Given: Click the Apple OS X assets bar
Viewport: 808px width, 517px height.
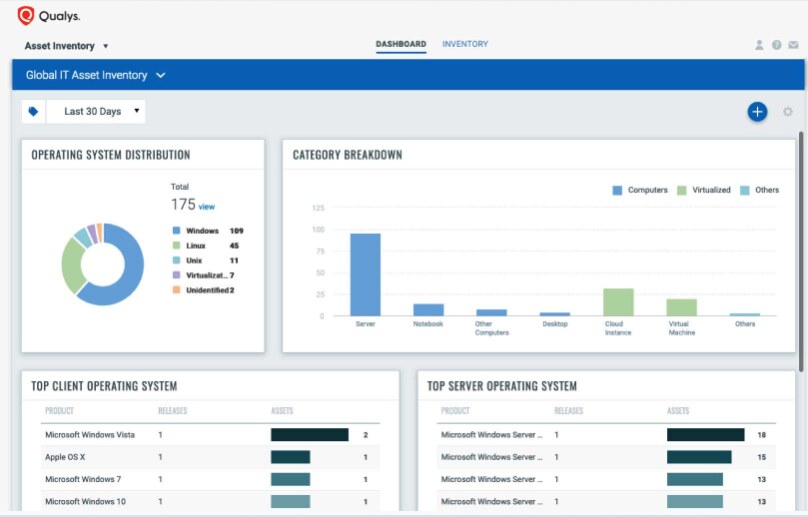Looking at the screenshot, I should [291, 457].
